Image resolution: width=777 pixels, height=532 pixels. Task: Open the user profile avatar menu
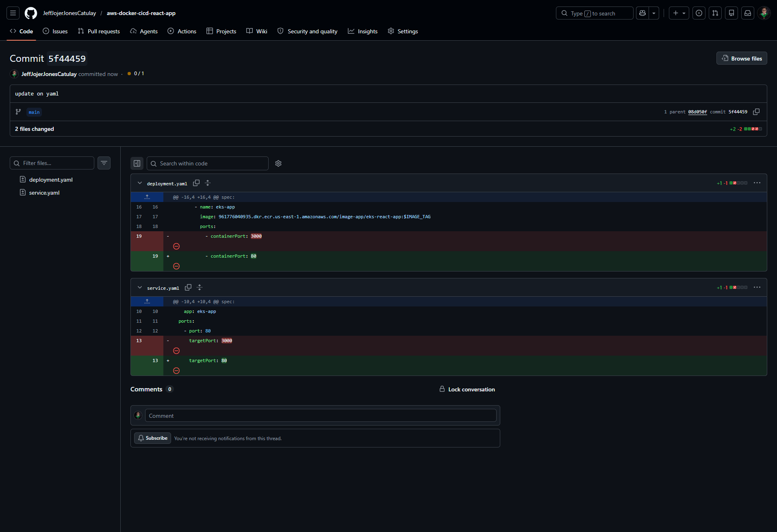tap(764, 13)
